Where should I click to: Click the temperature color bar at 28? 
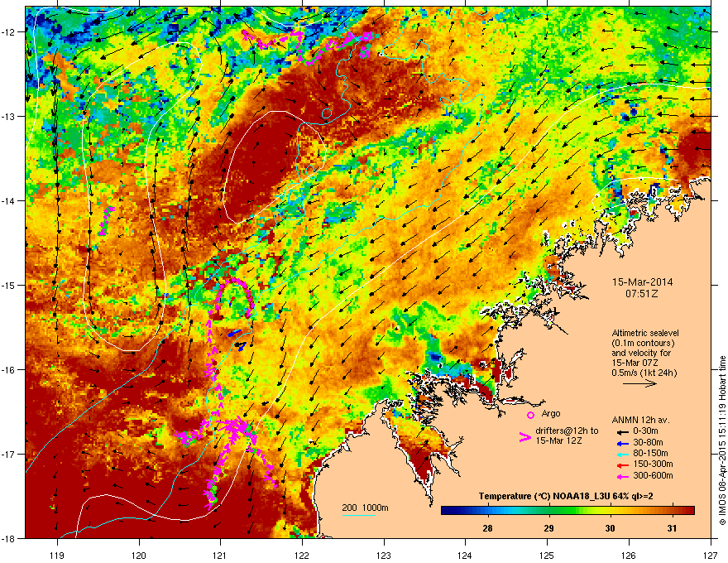487,511
